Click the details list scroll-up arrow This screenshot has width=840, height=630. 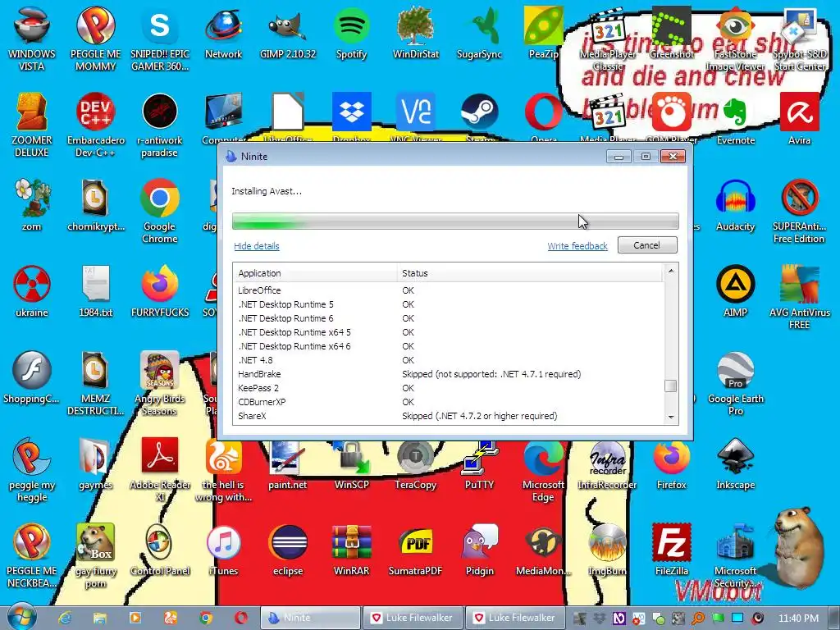pos(671,271)
